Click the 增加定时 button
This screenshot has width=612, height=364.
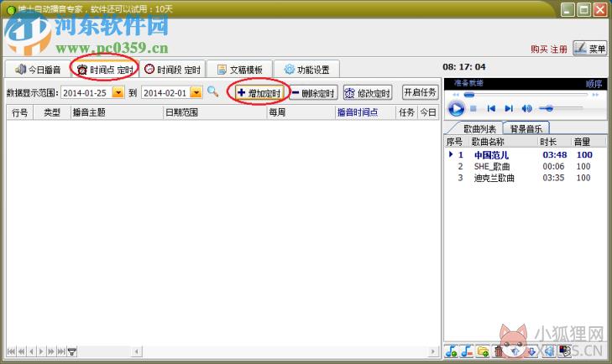tap(259, 93)
